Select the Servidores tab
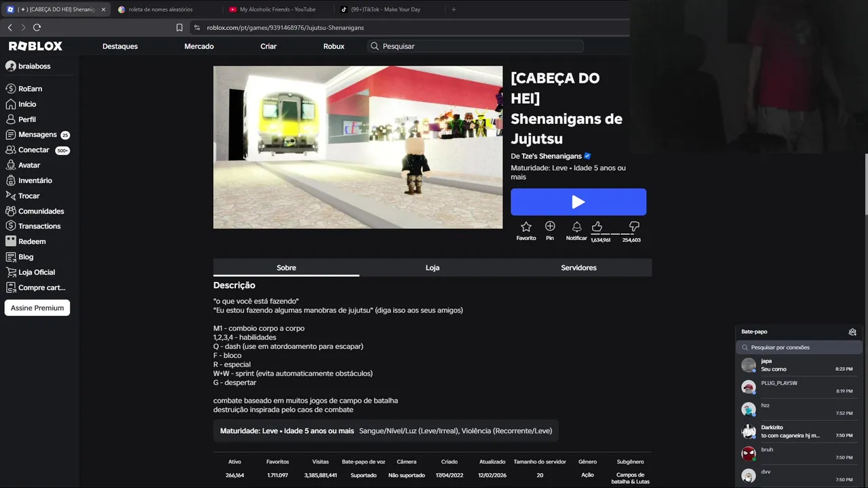 point(578,268)
